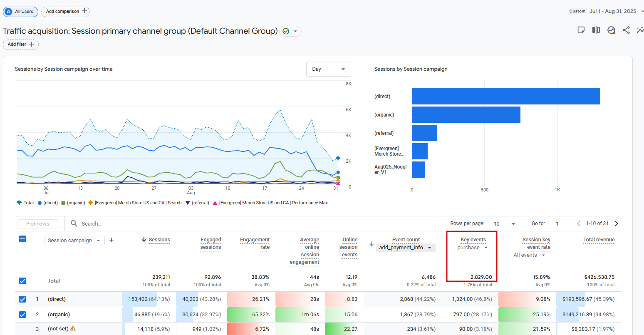Toggle the (direct) row checkbox
Image resolution: width=644 pixels, height=335 pixels.
coord(22,299)
